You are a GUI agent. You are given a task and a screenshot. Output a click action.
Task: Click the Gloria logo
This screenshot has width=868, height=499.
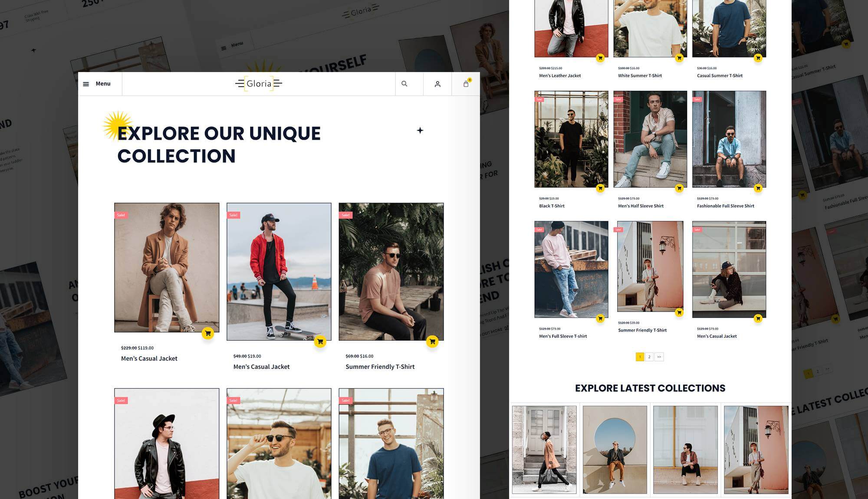(x=259, y=84)
